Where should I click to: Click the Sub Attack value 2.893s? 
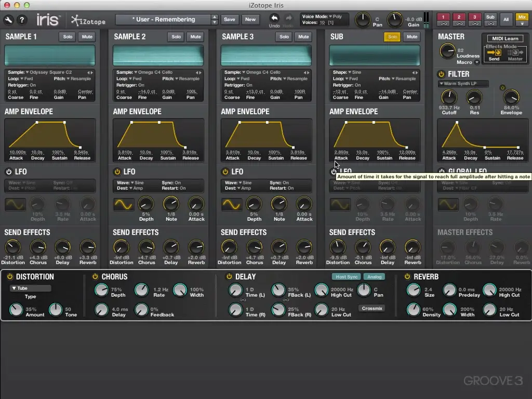click(341, 152)
